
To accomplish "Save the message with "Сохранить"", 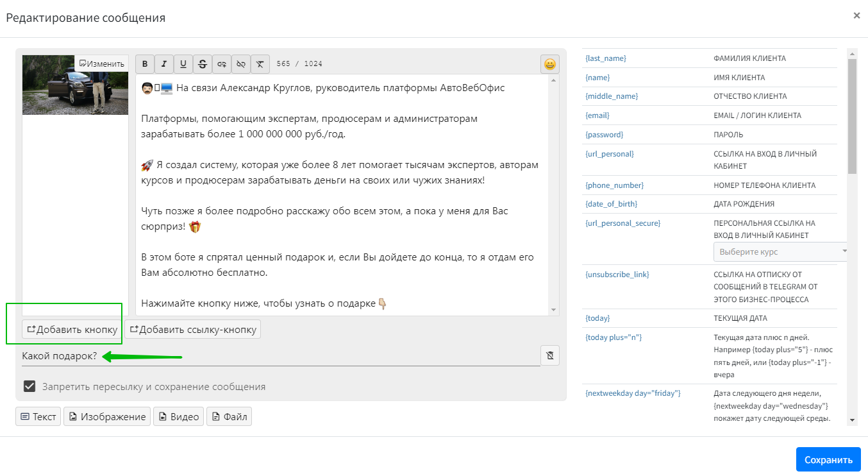I will pos(828,459).
